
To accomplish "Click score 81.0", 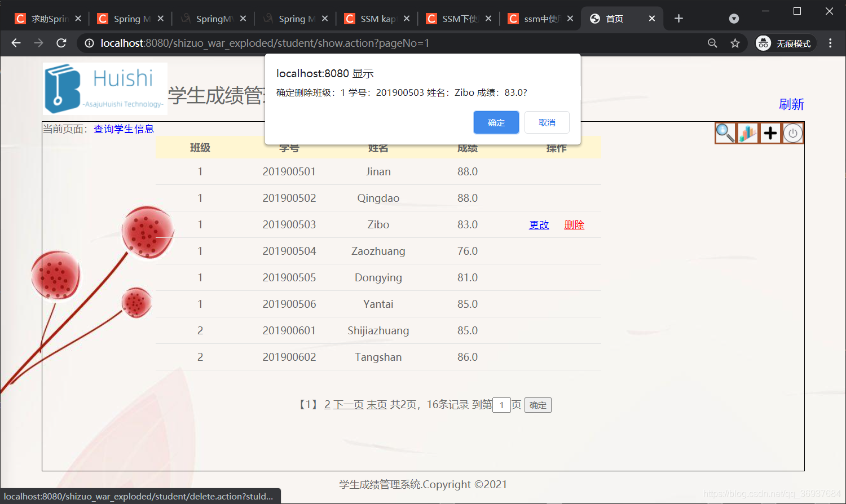I will point(468,278).
